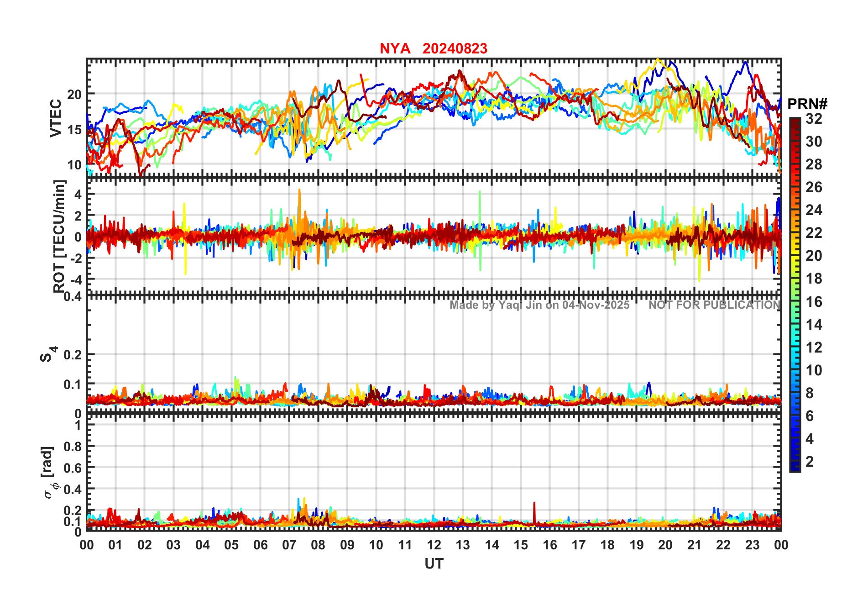868x590 pixels.
Task: Click the 'Made by Yaqi Jin on 04-Nov-2025' text
Action: [539, 305]
